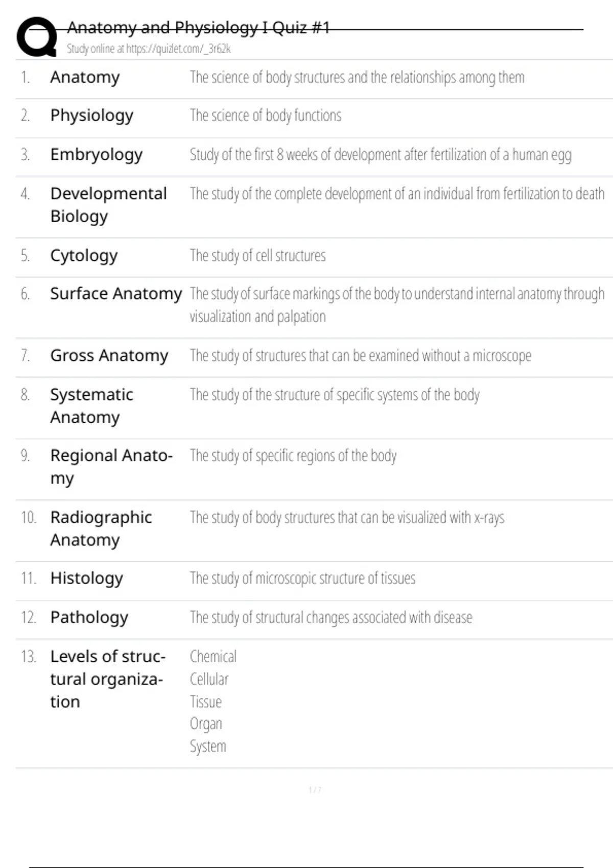Click the word Tissue in the levels list
Viewport: 613px width, 868px height.
coord(205,702)
